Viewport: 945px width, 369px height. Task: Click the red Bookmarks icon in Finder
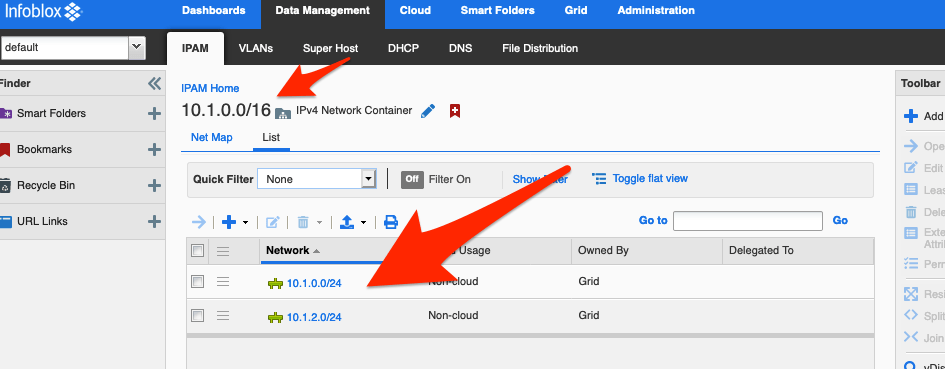[5, 150]
